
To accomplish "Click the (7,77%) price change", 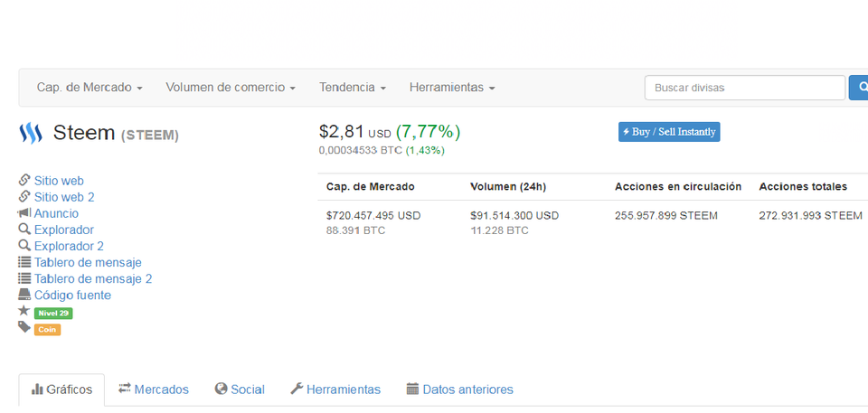I will [428, 132].
